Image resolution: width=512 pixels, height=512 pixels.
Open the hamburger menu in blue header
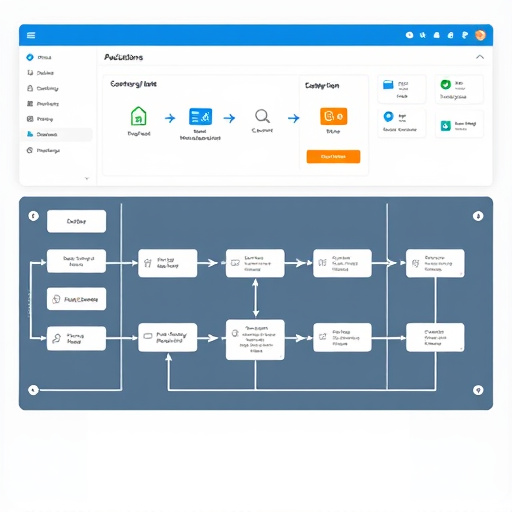31,35
